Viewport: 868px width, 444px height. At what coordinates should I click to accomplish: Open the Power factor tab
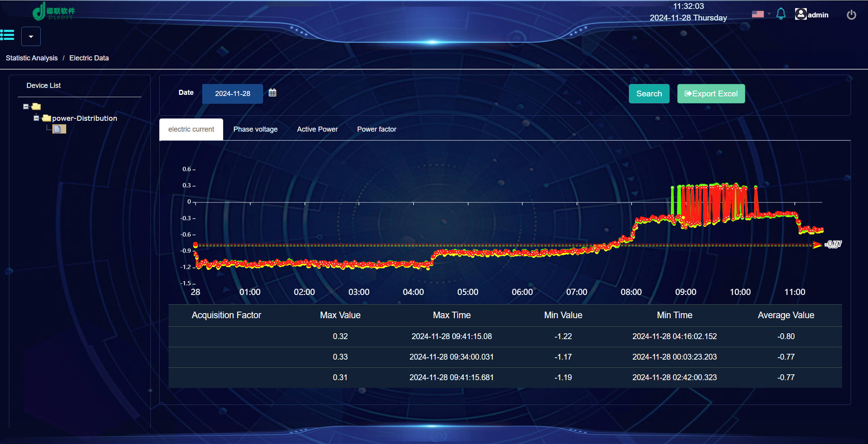(376, 129)
